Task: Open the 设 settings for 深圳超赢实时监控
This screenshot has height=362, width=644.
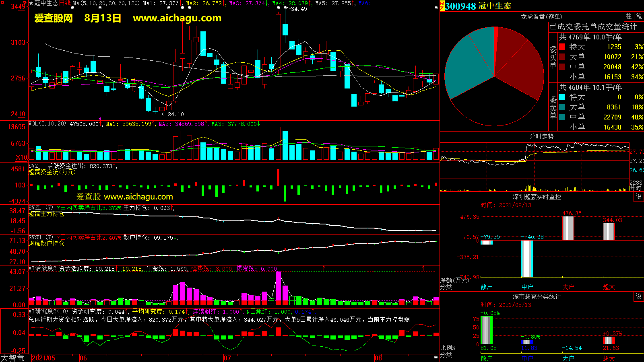Action: [639, 197]
